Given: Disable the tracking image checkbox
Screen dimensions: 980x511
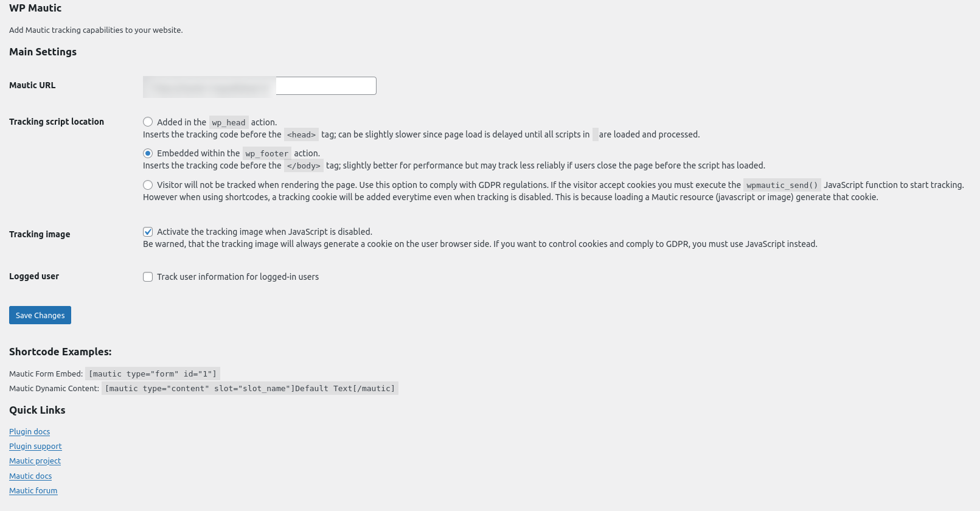Looking at the screenshot, I should [x=148, y=231].
